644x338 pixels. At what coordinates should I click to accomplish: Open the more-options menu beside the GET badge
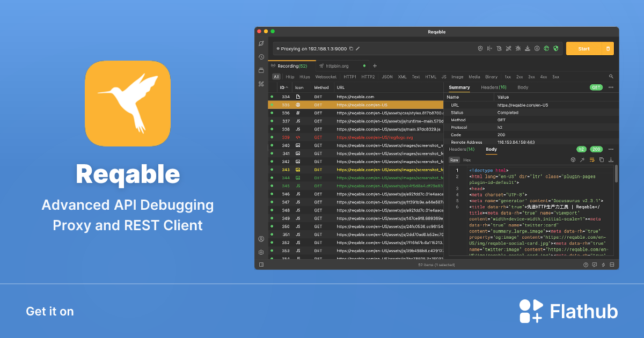tap(611, 87)
